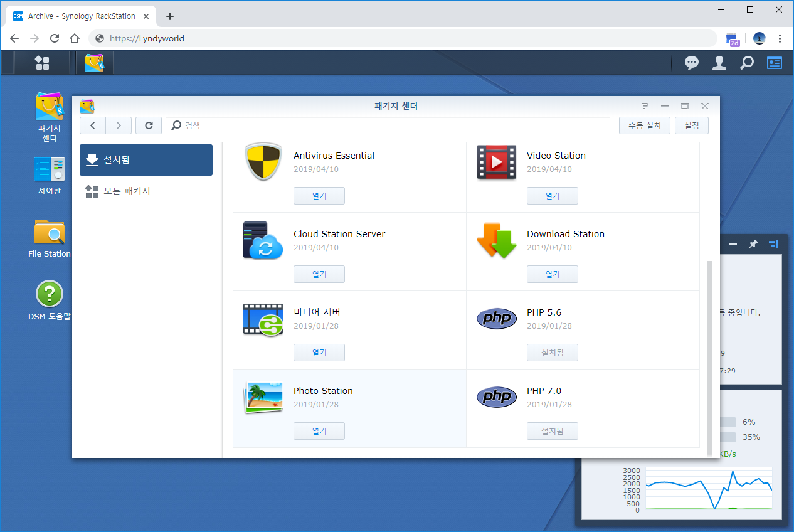
Task: Open DSM notifications speech bubble icon
Action: [692, 63]
